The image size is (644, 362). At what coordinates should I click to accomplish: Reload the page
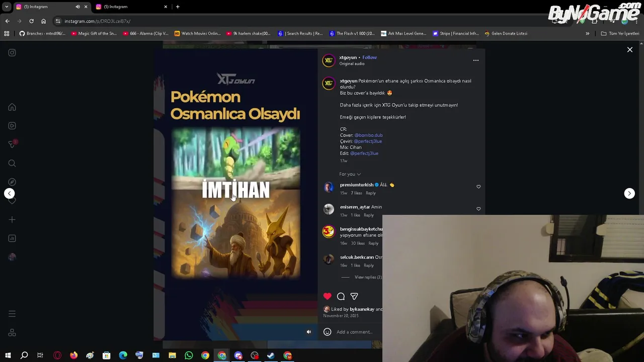coord(31,21)
